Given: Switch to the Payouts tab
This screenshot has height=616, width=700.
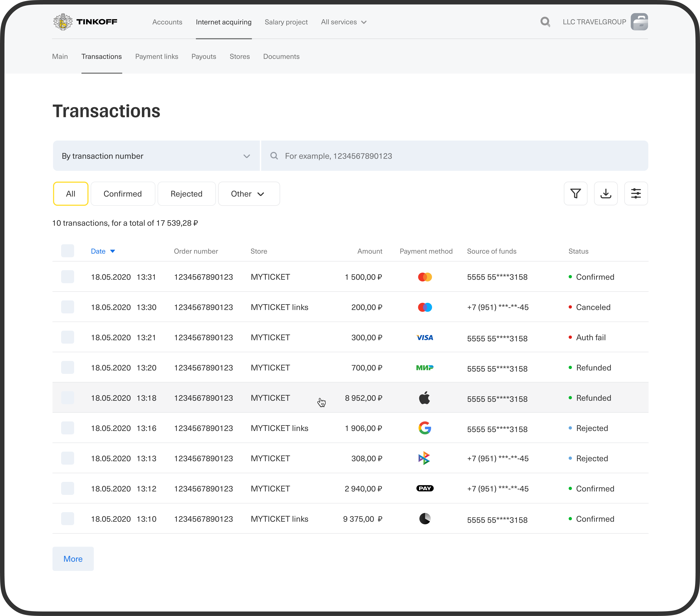Looking at the screenshot, I should [x=204, y=56].
